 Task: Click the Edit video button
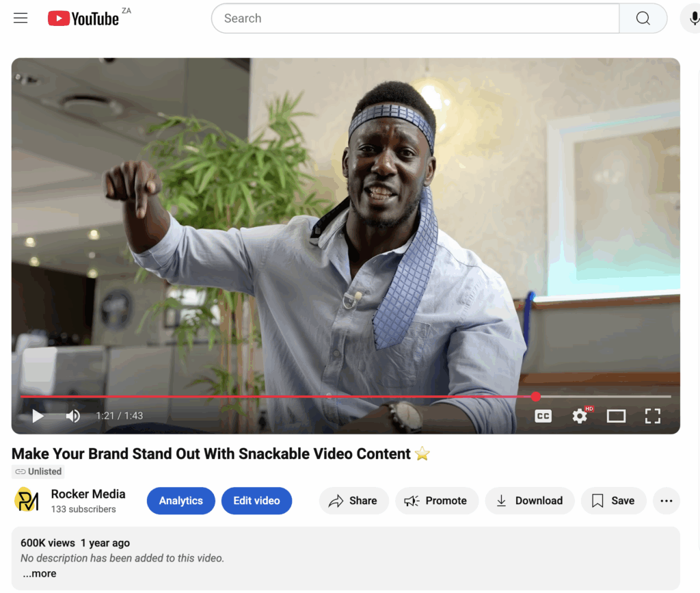256,501
